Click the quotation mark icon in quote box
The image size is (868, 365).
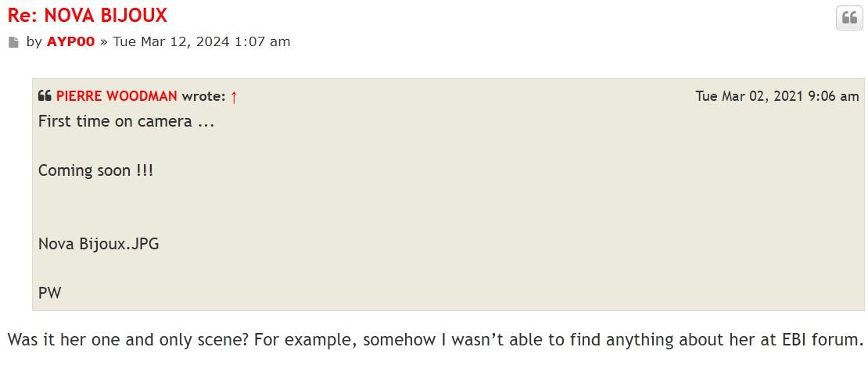45,97
